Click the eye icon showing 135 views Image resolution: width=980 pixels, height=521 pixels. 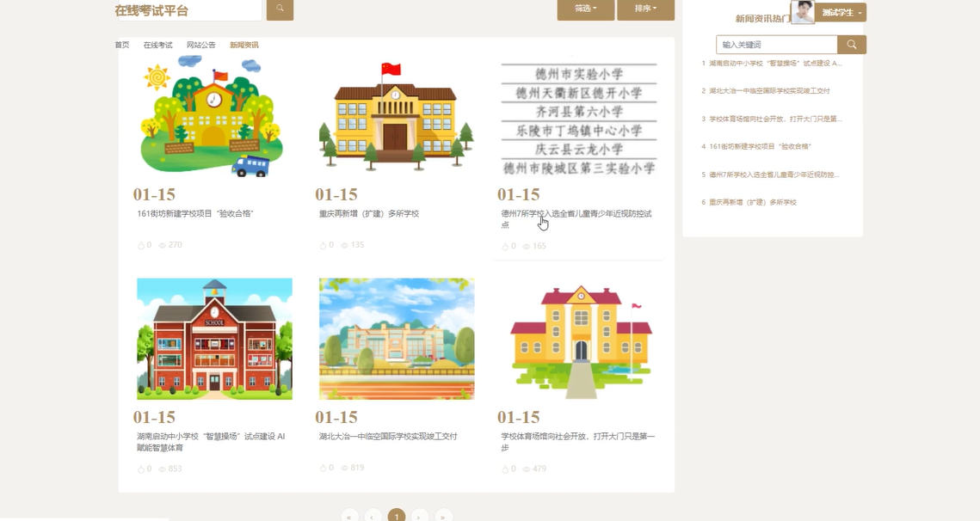[344, 245]
